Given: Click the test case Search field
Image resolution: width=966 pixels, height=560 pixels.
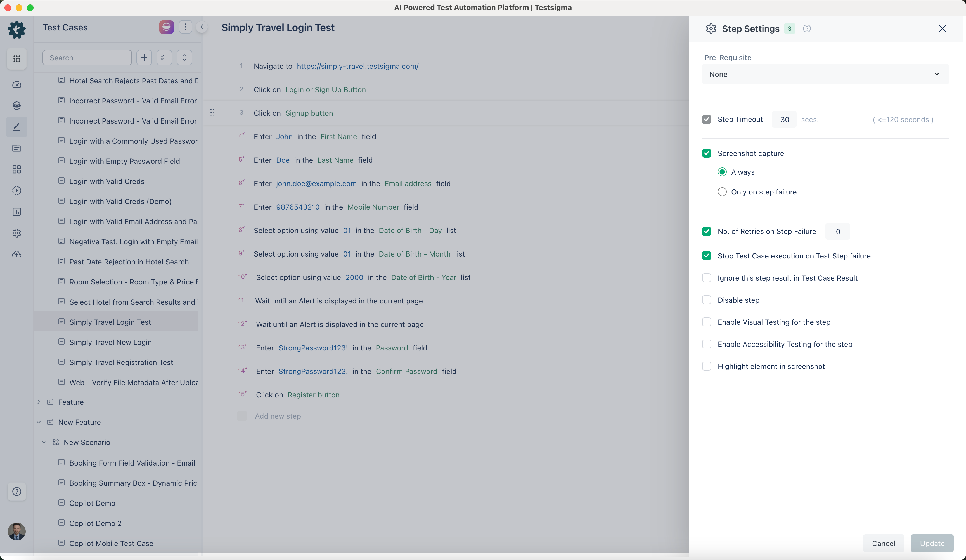Looking at the screenshot, I should 87,58.
